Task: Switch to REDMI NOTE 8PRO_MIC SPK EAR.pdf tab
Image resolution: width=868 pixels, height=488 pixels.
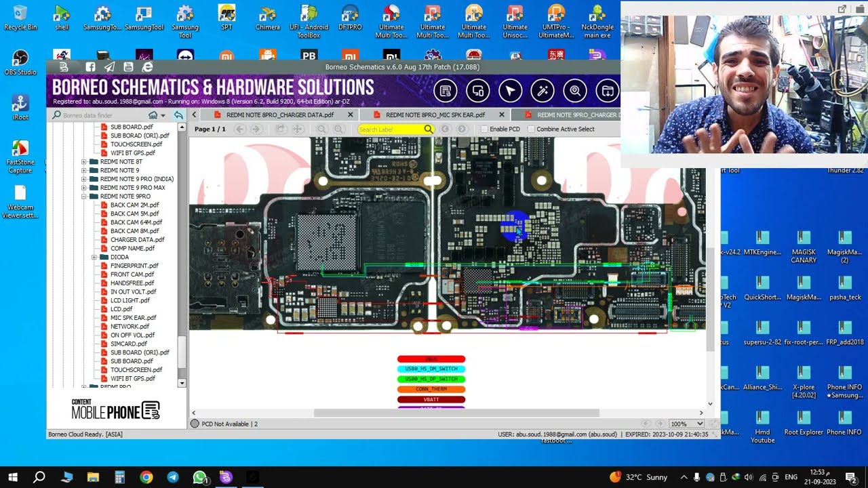Action: pos(435,115)
